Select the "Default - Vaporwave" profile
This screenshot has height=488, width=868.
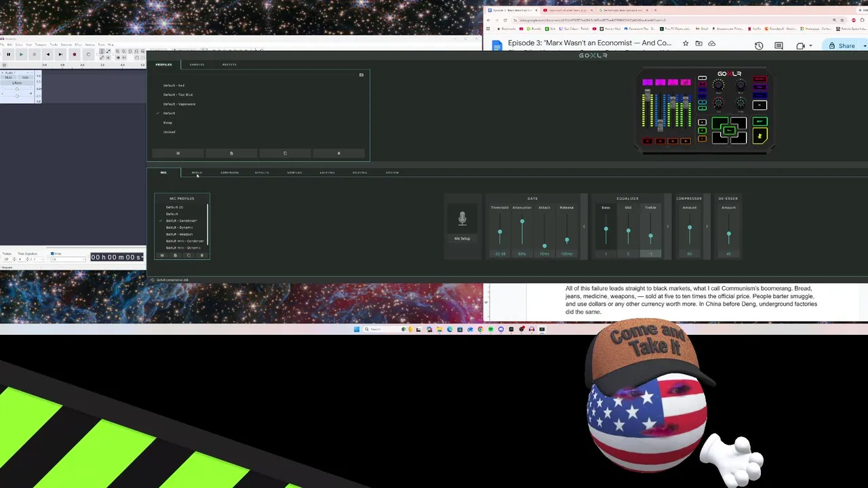[x=179, y=104]
